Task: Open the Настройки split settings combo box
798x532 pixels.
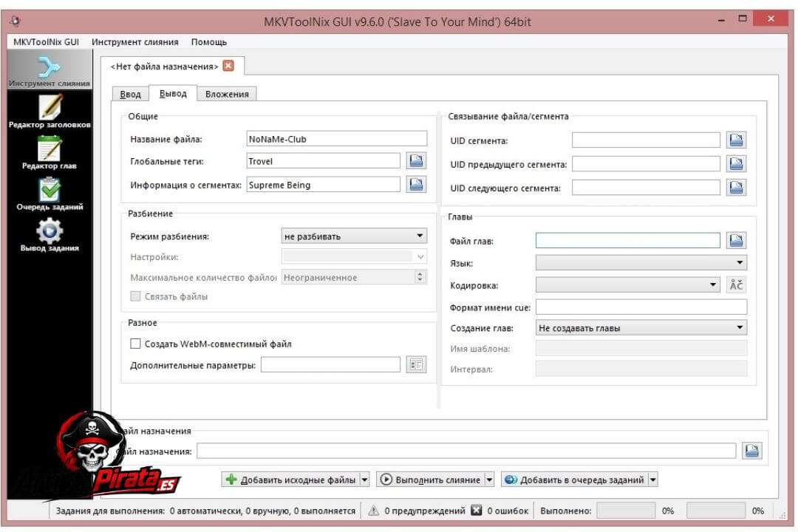Action: [354, 256]
